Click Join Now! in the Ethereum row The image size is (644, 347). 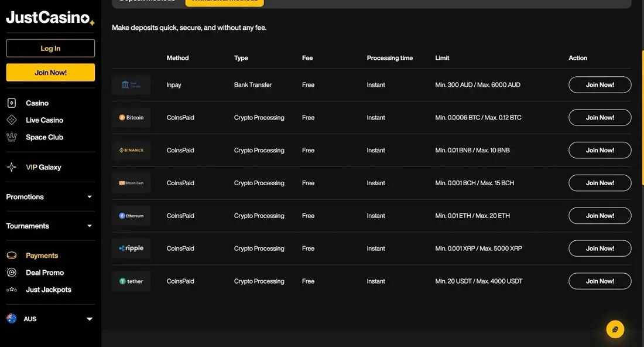(600, 216)
